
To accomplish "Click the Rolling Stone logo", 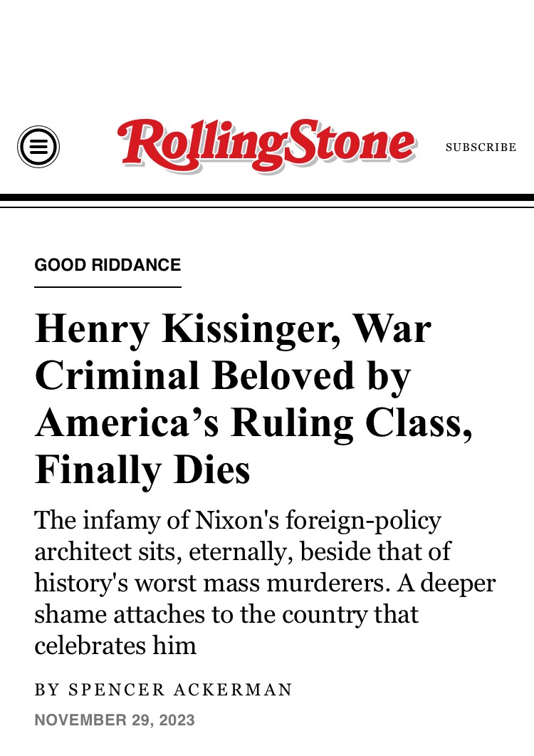I will click(266, 145).
